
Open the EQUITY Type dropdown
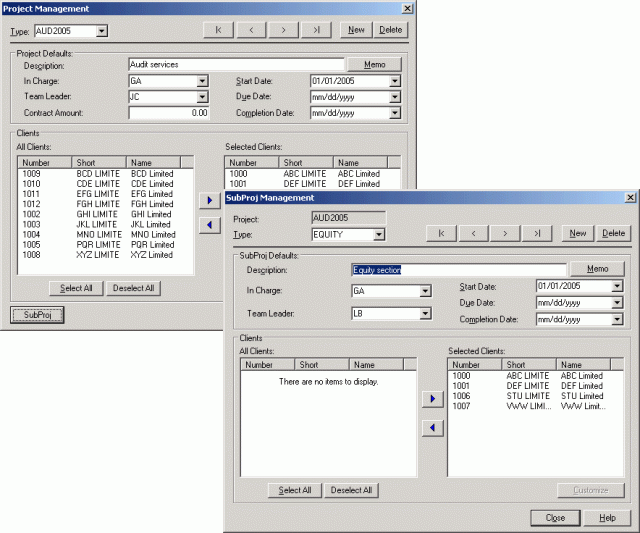pyautogui.click(x=378, y=235)
